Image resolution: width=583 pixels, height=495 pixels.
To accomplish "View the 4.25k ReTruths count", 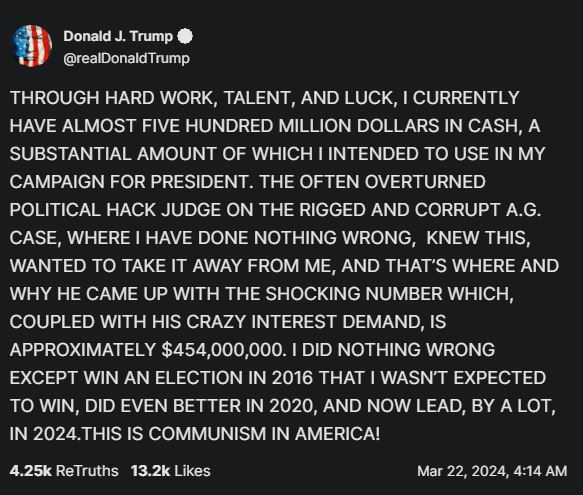I will click(x=30, y=471).
